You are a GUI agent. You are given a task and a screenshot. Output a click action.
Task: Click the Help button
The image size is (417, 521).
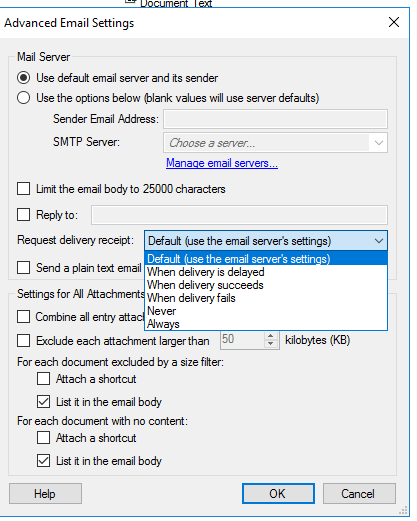click(x=45, y=494)
